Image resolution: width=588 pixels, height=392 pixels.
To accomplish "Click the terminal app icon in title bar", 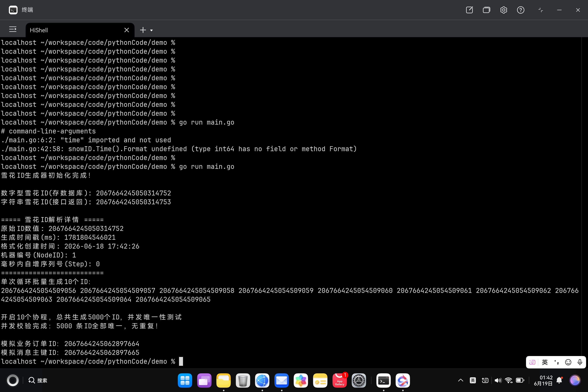I will pyautogui.click(x=13, y=10).
